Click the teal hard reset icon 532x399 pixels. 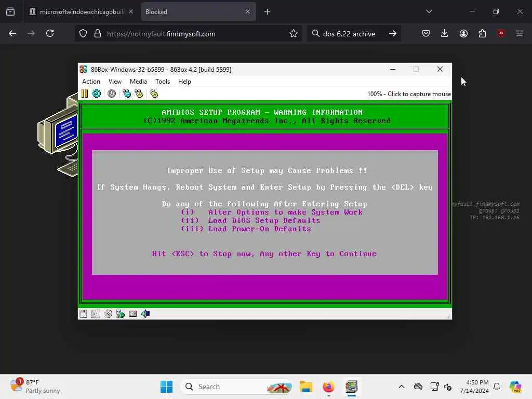[96, 94]
